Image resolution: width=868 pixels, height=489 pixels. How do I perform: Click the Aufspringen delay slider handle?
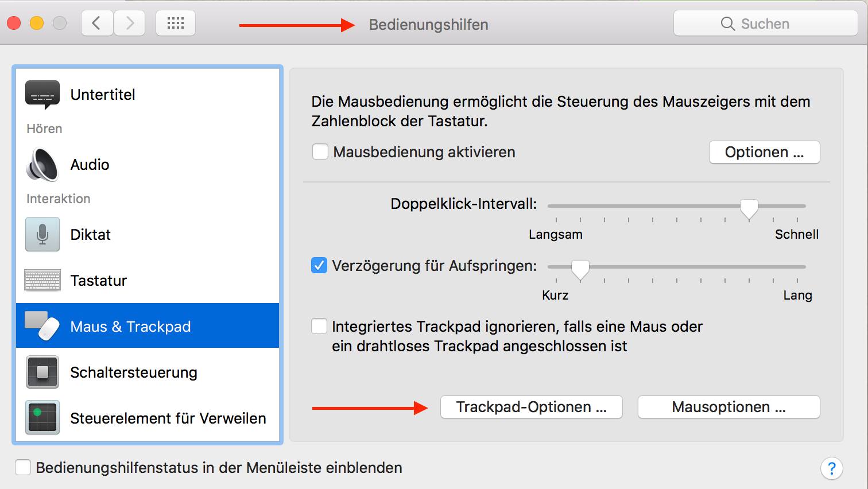click(580, 269)
